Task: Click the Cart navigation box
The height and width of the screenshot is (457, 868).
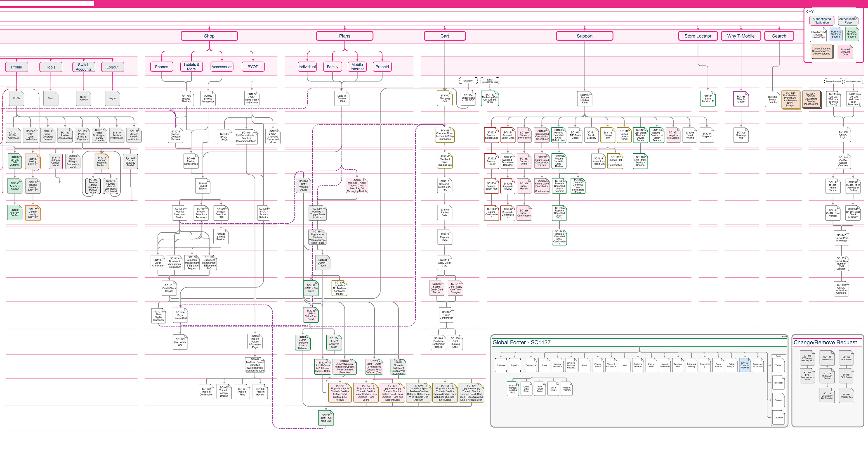Action: pyautogui.click(x=444, y=36)
